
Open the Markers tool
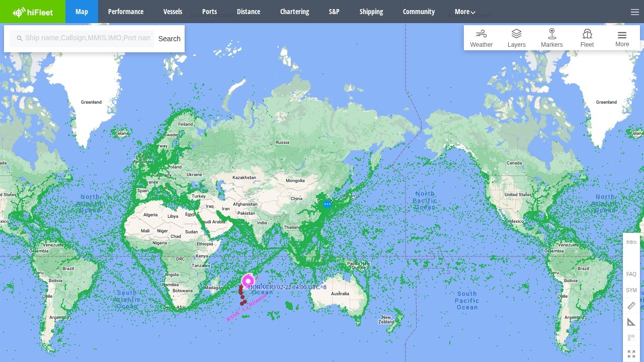click(551, 38)
